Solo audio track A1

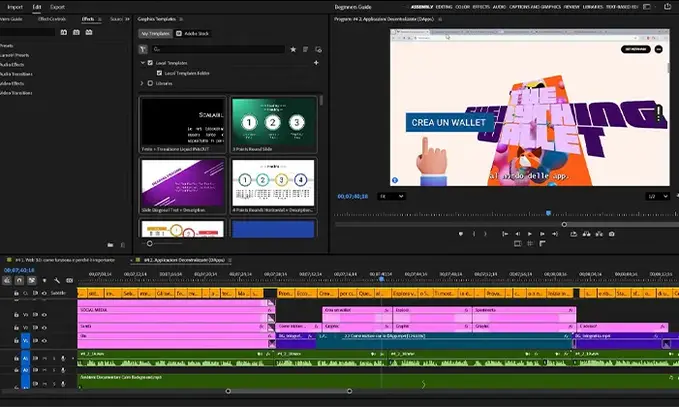click(x=54, y=358)
